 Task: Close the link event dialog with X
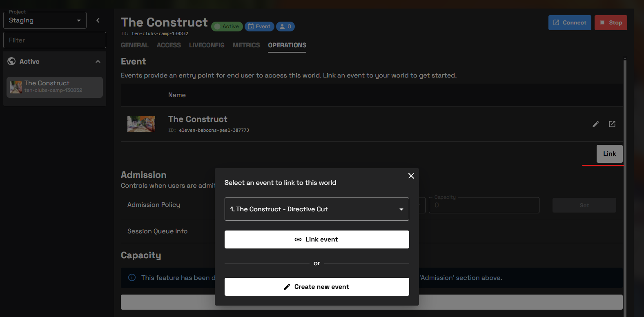click(x=411, y=176)
